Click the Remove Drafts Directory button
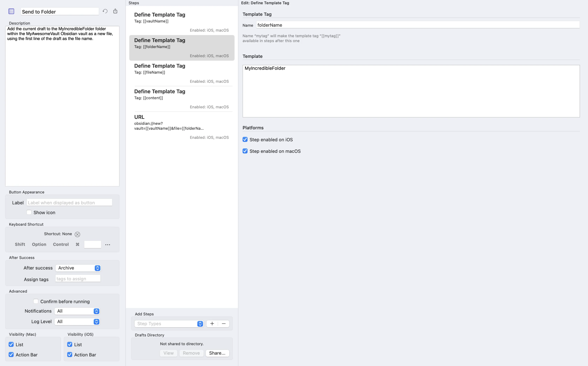 191,353
